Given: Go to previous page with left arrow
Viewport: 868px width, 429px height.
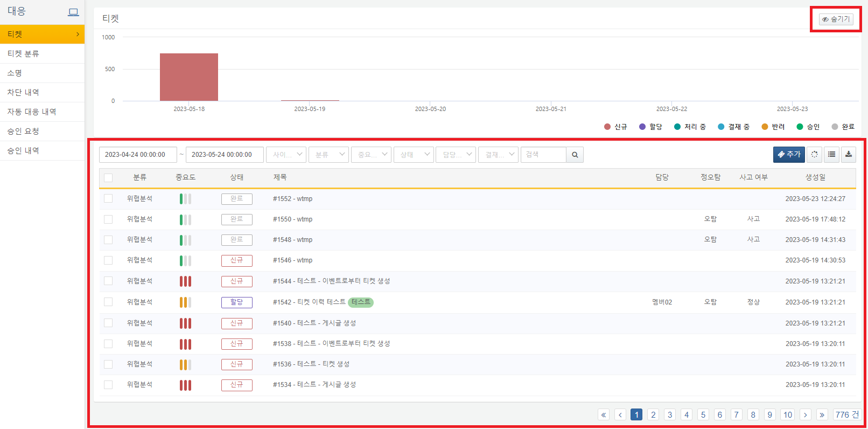Looking at the screenshot, I should (x=620, y=414).
